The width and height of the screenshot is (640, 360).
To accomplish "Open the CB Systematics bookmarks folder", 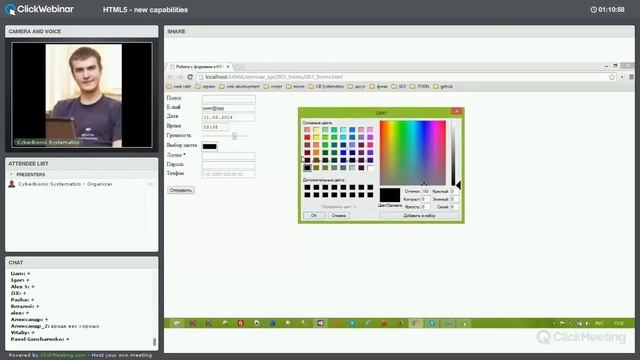I will pyautogui.click(x=327, y=87).
